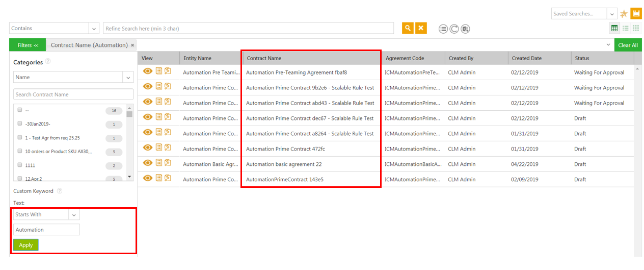Open the Contains search operator dropdown

pyautogui.click(x=94, y=29)
